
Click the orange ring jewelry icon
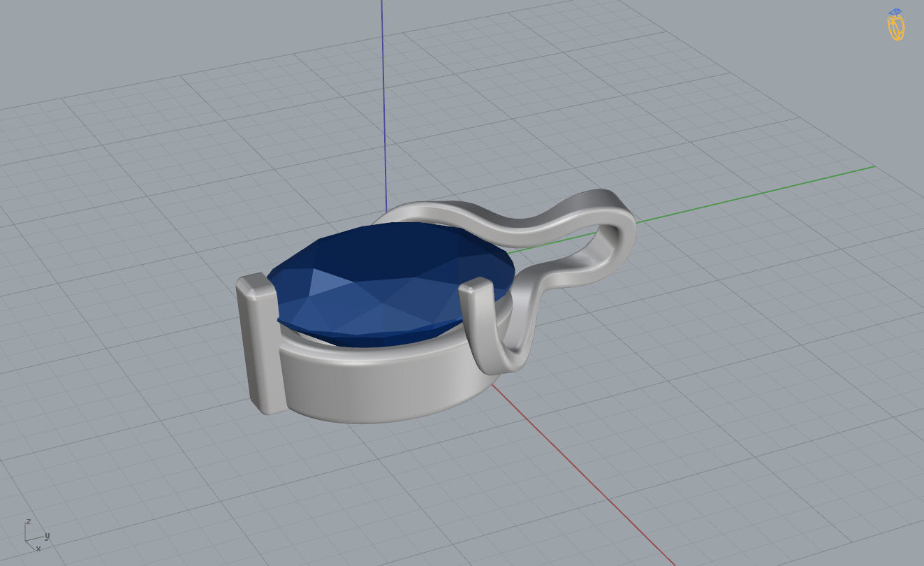896,24
